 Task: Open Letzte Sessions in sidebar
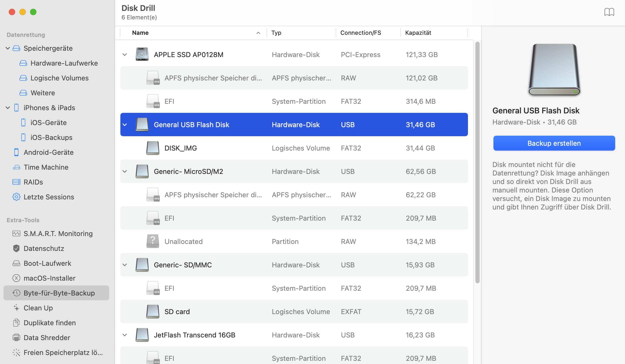point(49,196)
